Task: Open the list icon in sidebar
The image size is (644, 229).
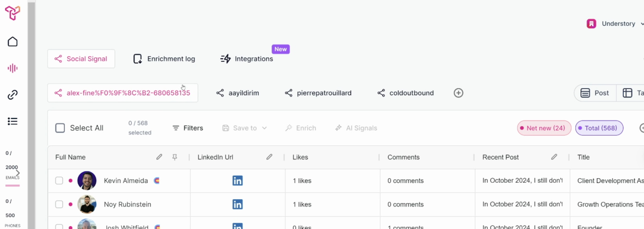Action: (x=12, y=121)
